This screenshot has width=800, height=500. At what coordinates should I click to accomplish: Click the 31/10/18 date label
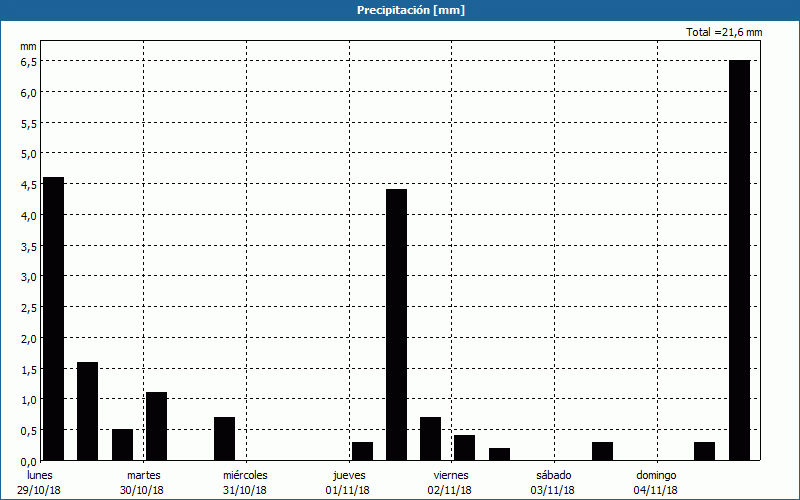[245, 490]
